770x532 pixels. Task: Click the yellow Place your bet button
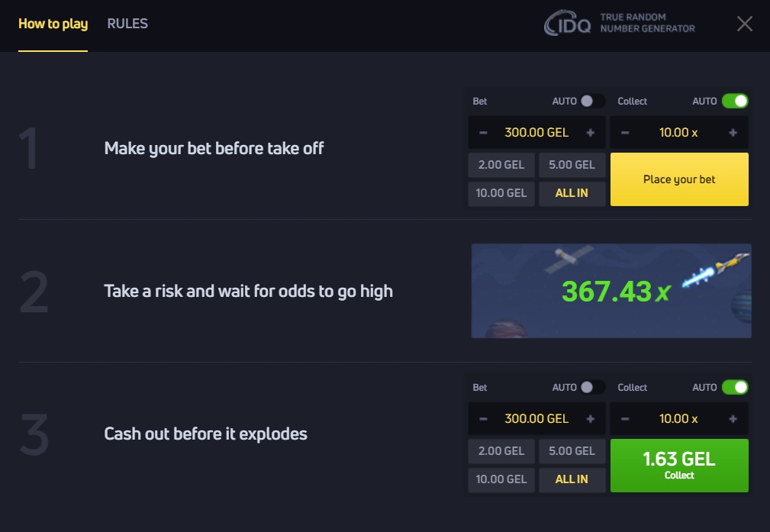(x=679, y=179)
